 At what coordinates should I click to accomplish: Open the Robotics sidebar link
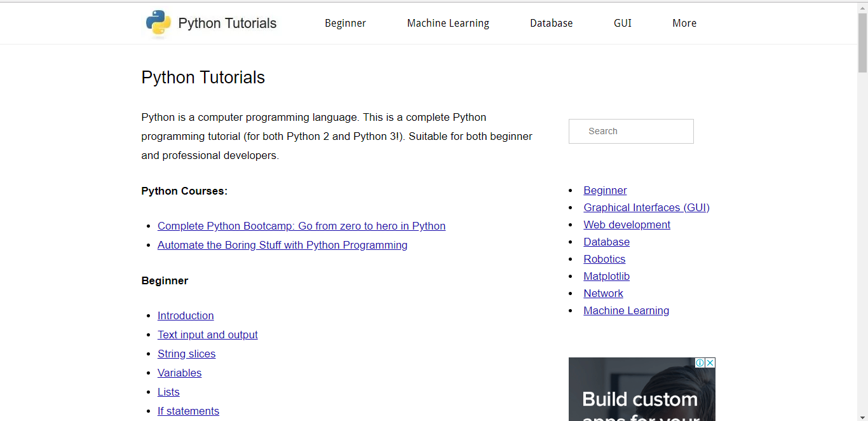tap(604, 259)
